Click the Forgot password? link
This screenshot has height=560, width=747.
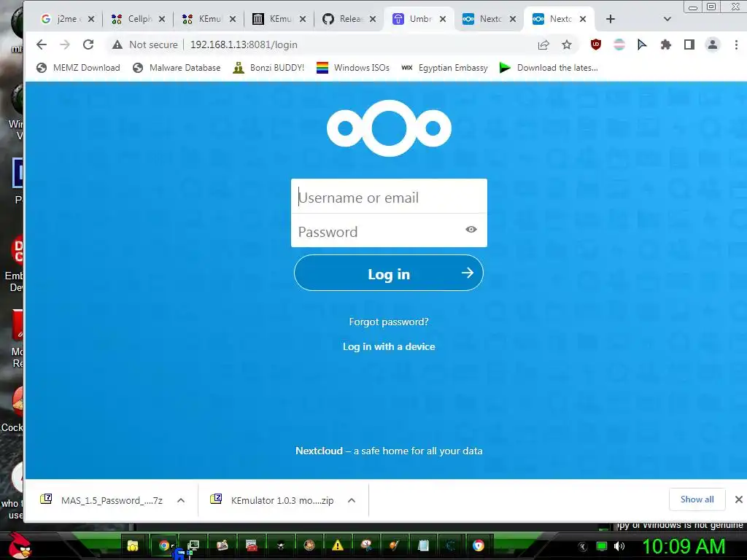[389, 322]
